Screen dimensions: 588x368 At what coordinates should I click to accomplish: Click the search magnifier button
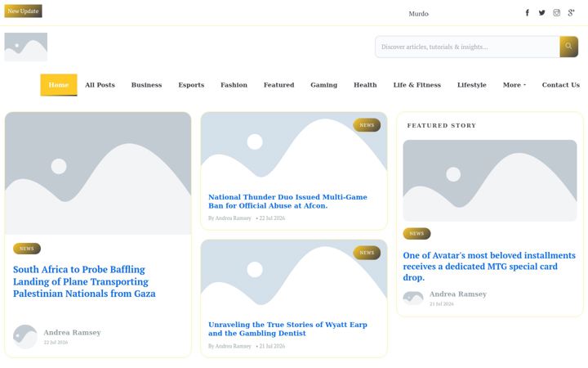tap(568, 47)
